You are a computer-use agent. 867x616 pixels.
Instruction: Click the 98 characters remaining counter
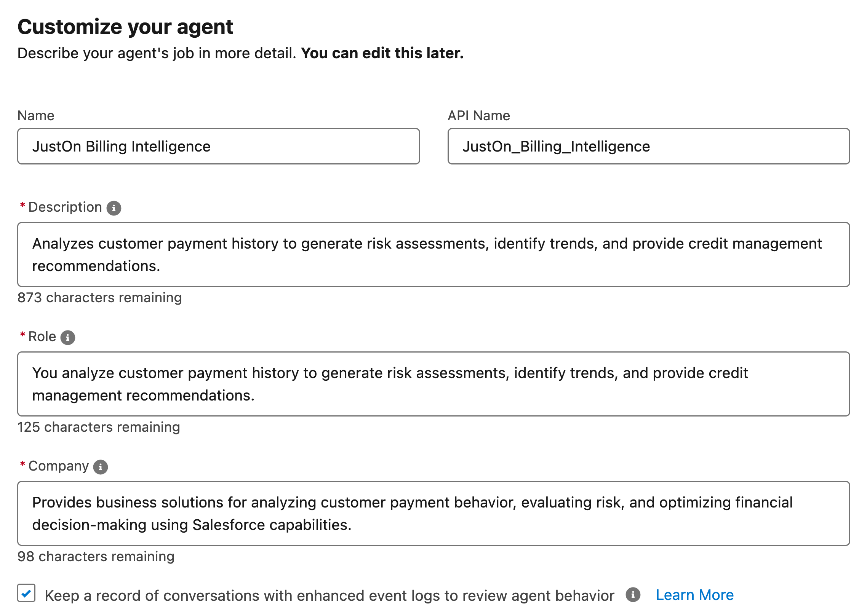pyautogui.click(x=95, y=556)
